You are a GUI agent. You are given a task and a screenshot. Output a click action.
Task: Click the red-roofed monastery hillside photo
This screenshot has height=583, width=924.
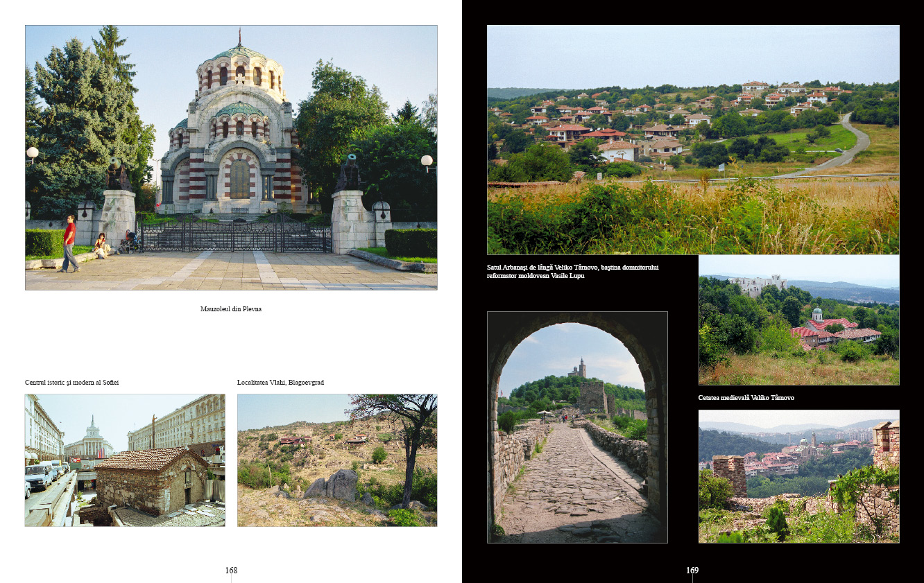click(798, 320)
